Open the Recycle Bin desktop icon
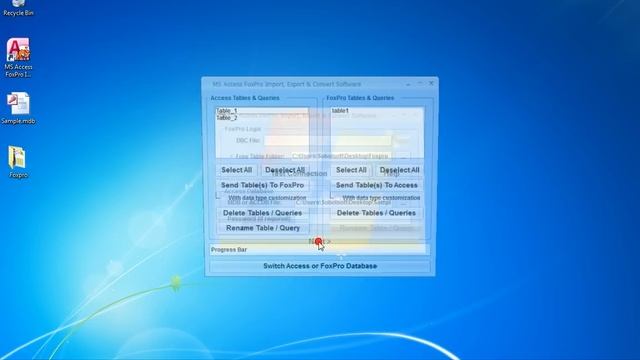The width and height of the screenshot is (640, 360). click(x=18, y=8)
